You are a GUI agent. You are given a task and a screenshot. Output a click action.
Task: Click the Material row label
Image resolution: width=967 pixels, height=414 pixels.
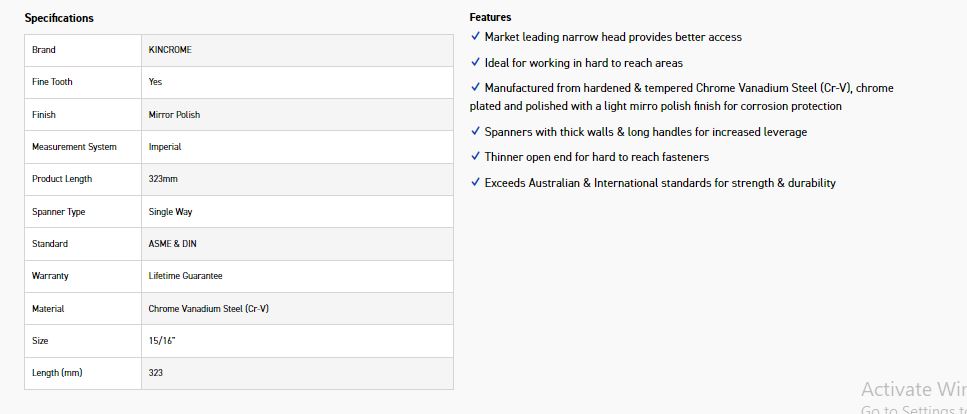tap(48, 309)
